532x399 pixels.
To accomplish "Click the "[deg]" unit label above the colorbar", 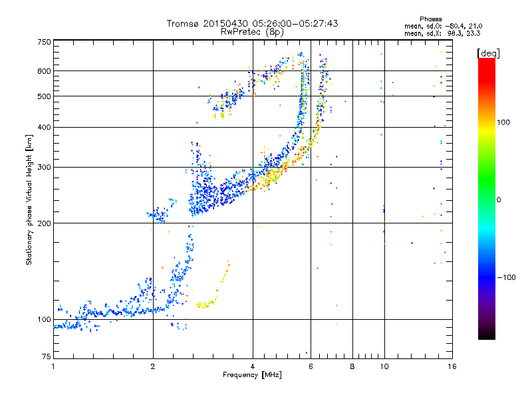I will pyautogui.click(x=488, y=53).
